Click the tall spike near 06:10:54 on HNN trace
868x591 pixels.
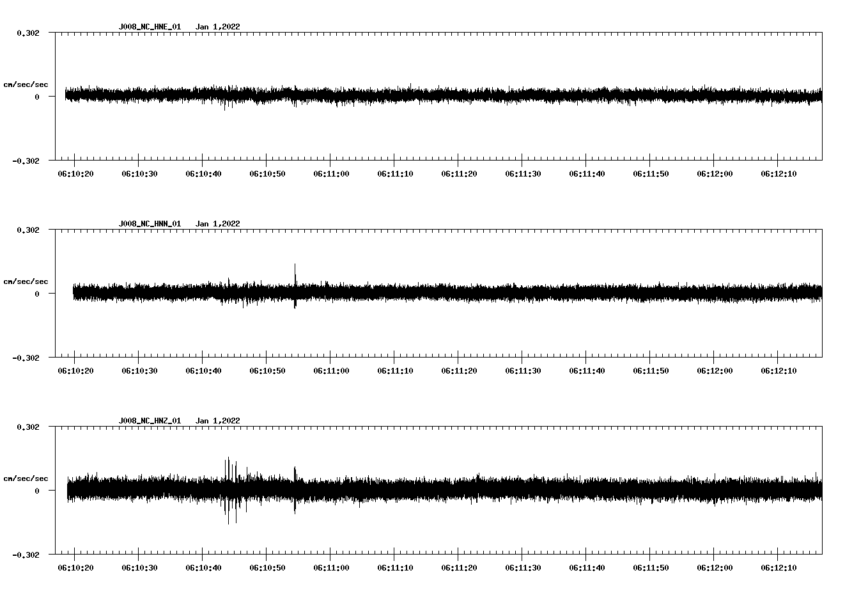295,272
